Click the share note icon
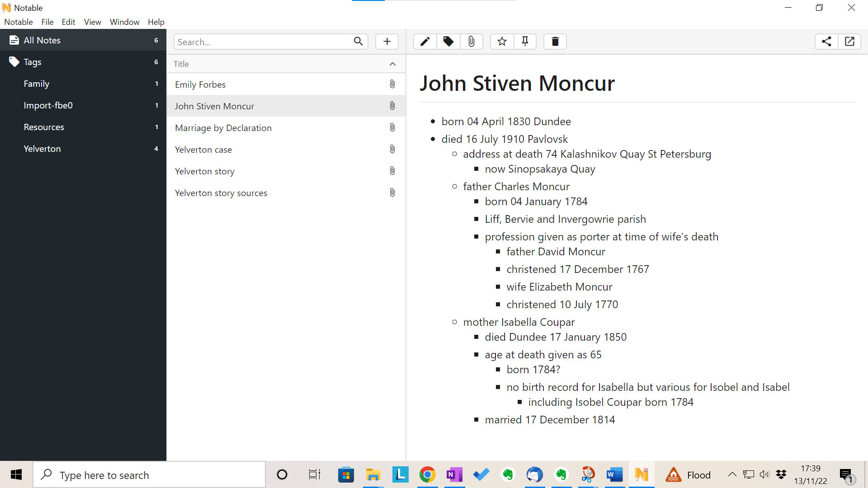Screen dimensions: 868x488 pos(826,42)
